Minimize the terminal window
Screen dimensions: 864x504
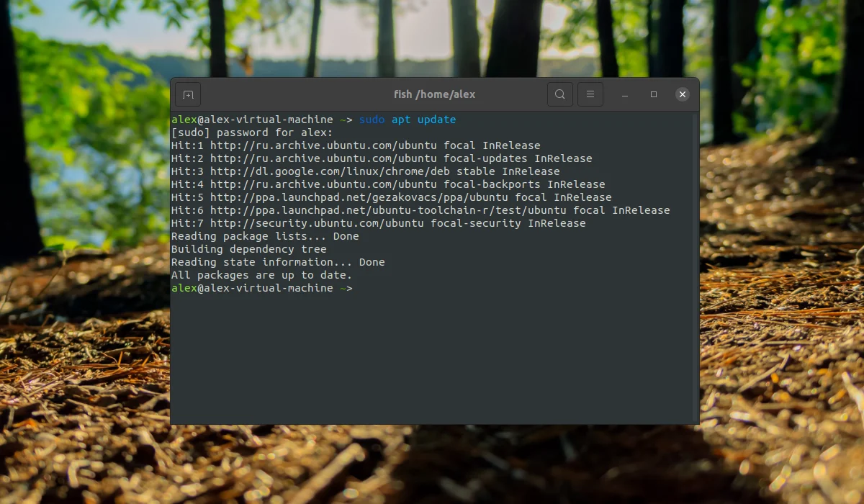[625, 94]
